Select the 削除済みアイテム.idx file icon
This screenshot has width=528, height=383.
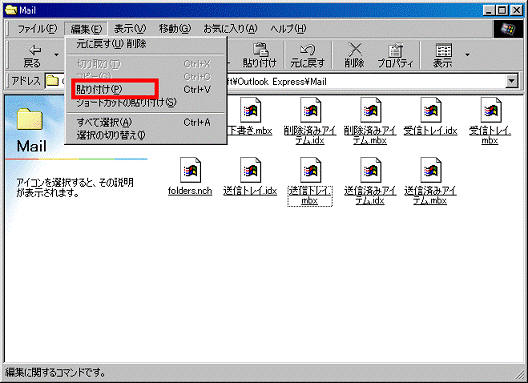[310, 110]
